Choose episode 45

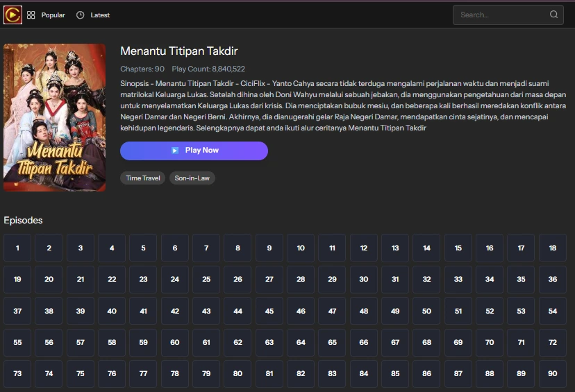pyautogui.click(x=269, y=312)
